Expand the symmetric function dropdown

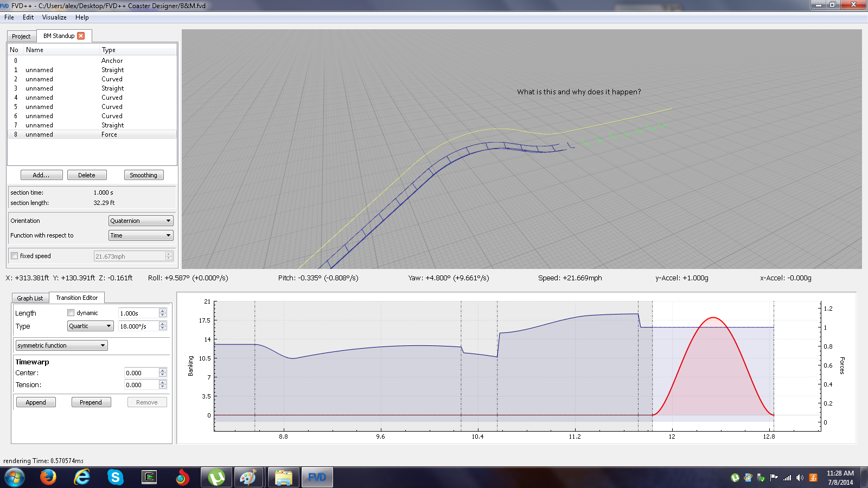pyautogui.click(x=61, y=345)
